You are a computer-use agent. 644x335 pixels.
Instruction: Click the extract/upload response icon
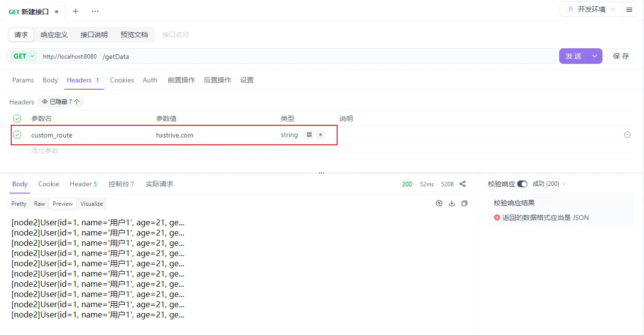click(439, 203)
